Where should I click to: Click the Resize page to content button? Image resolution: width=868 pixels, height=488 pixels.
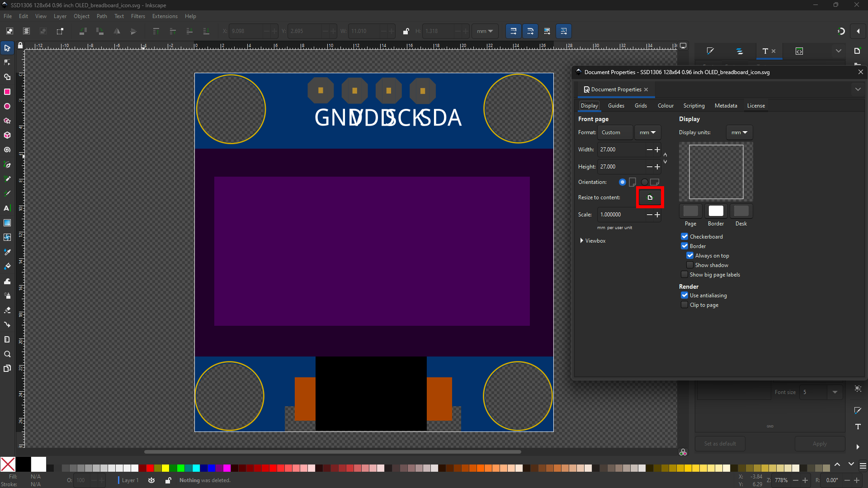coord(650,197)
